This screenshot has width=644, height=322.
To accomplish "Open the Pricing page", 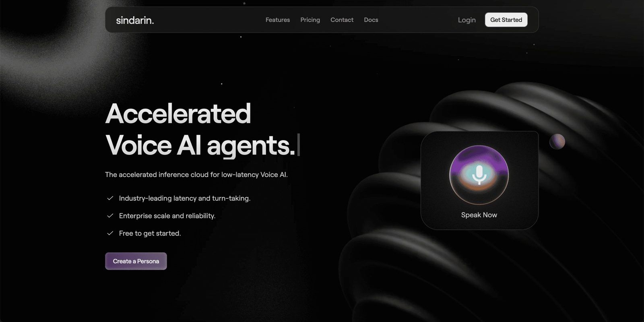I will click(x=310, y=20).
